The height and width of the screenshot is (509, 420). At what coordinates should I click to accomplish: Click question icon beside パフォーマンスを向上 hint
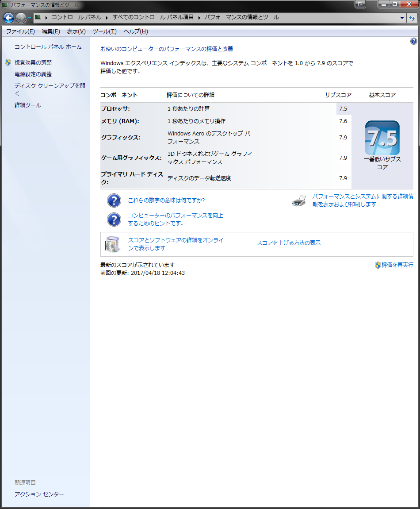[x=114, y=220]
